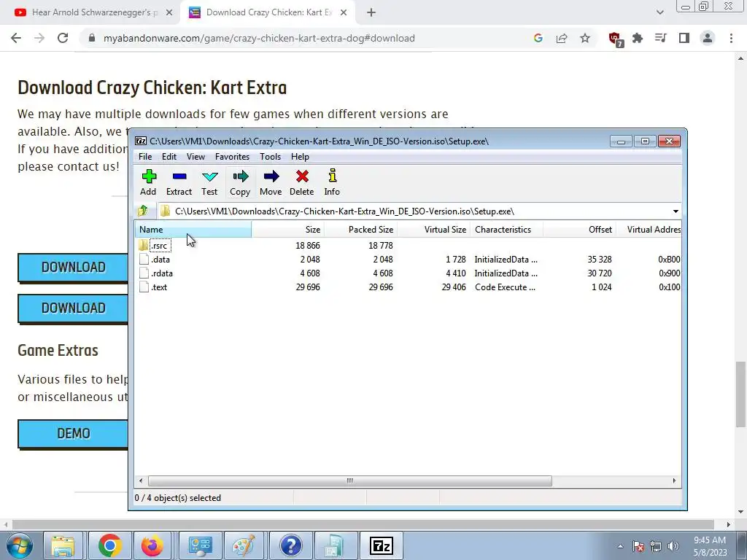Click the Add button in 7-Zip toolbar

click(x=148, y=182)
